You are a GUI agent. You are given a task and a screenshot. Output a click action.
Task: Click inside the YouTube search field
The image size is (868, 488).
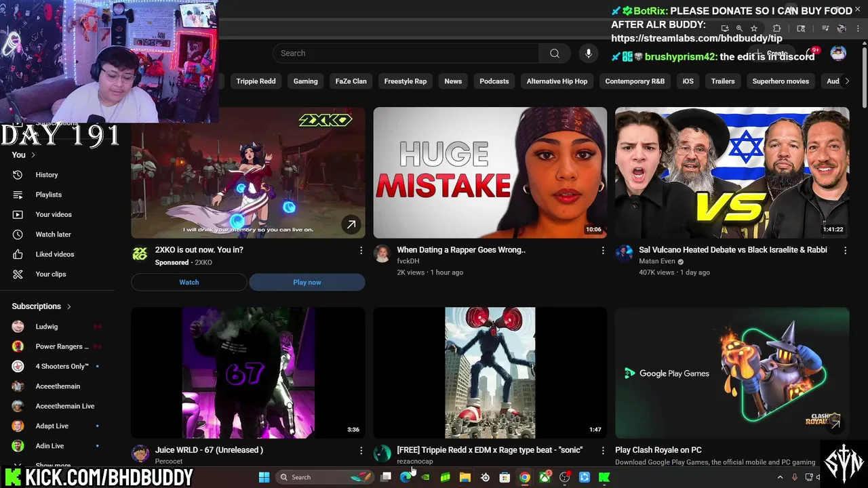(406, 54)
